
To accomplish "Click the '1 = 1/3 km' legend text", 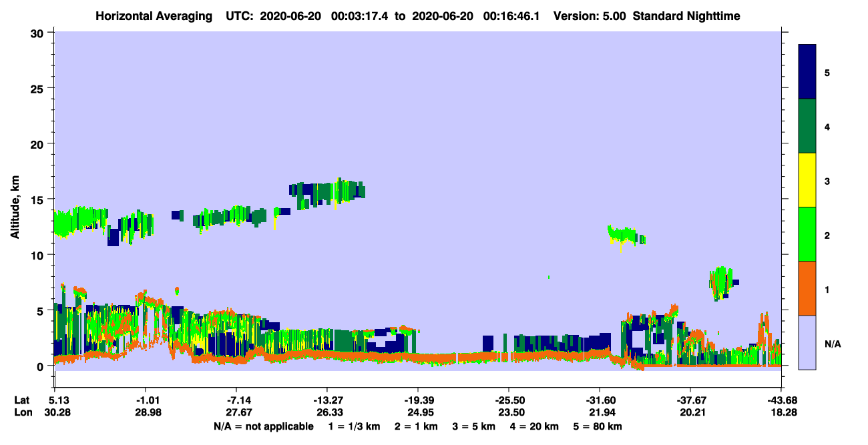I will pyautogui.click(x=354, y=426).
